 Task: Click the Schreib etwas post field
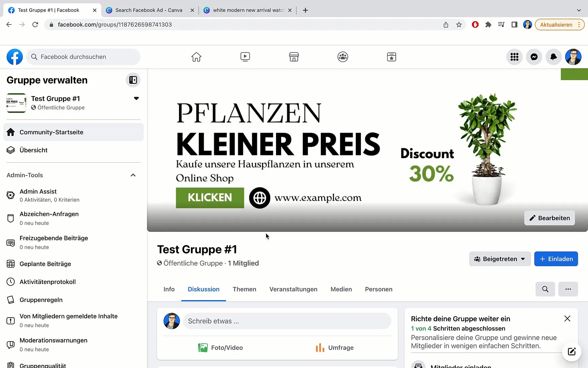[x=287, y=321]
